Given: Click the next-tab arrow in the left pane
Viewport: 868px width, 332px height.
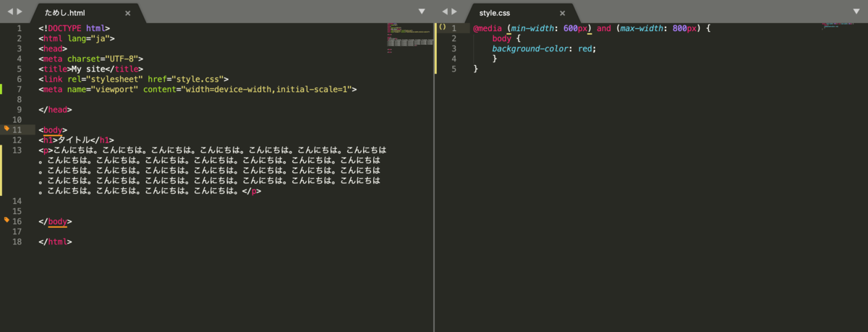Looking at the screenshot, I should pyautogui.click(x=21, y=12).
